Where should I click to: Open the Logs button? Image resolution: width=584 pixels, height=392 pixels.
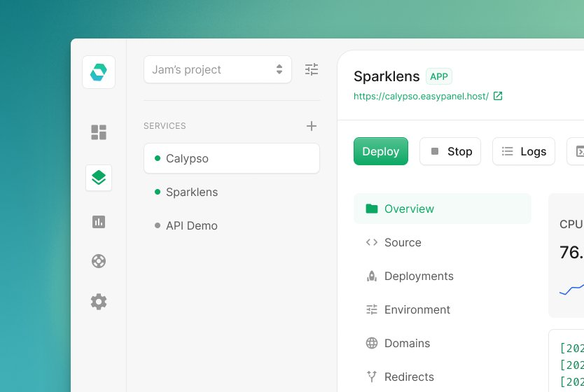pyautogui.click(x=524, y=151)
